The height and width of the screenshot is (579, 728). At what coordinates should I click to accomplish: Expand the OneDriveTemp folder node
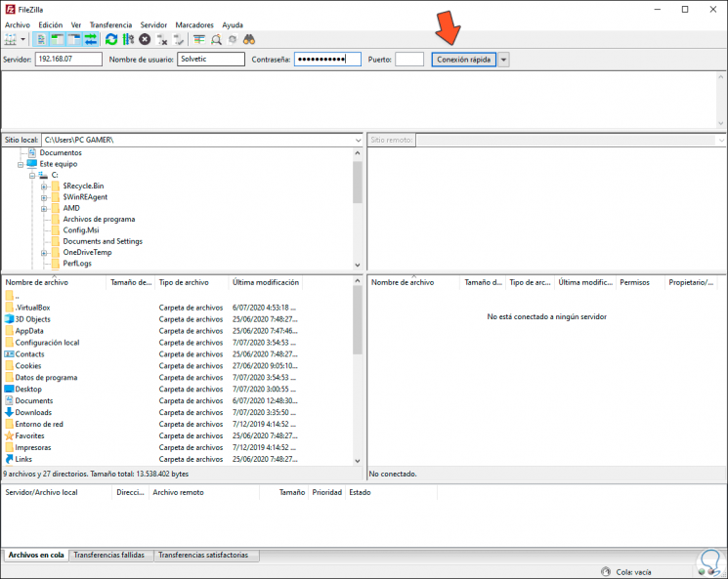click(44, 253)
